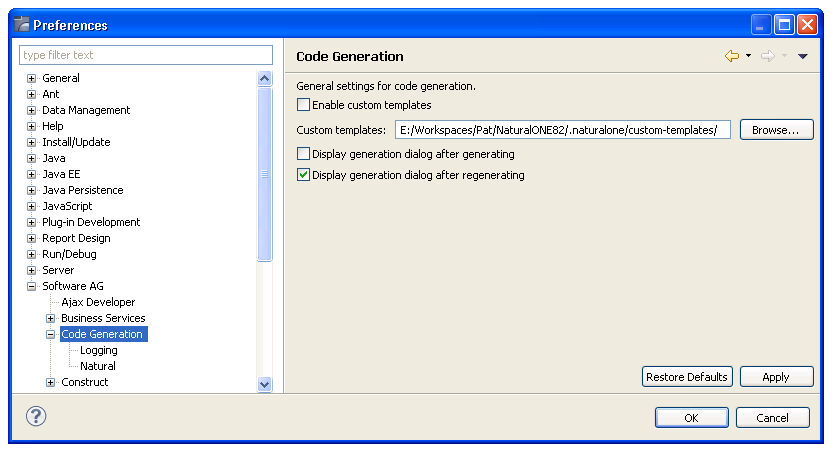Screen dimensions: 833x454
Task: Click the filter text search field
Action: coord(146,55)
